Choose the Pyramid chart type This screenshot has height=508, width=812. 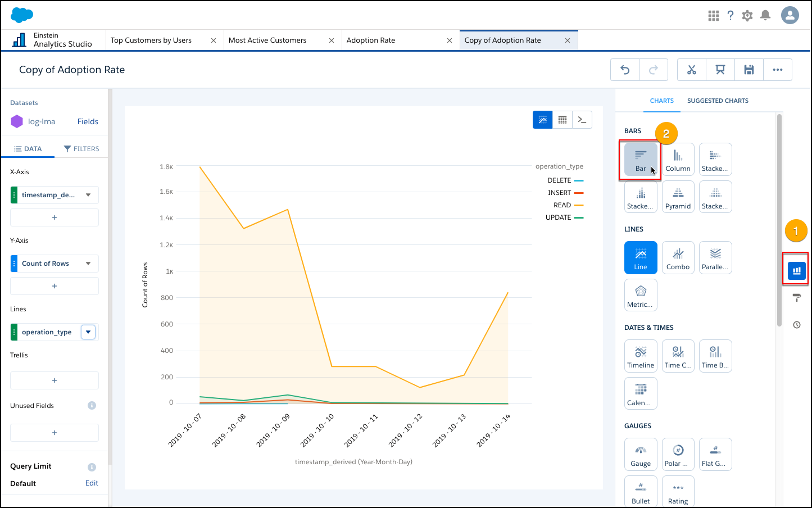click(x=678, y=197)
